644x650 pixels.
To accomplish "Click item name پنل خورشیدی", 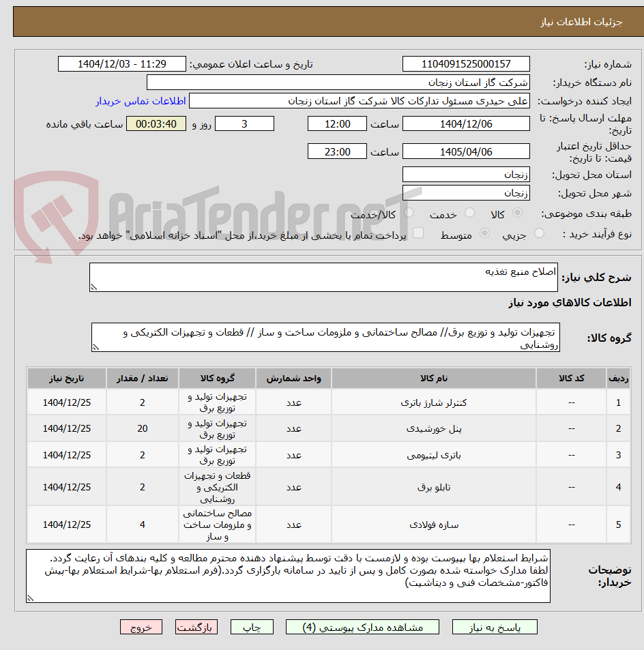I will tap(434, 428).
